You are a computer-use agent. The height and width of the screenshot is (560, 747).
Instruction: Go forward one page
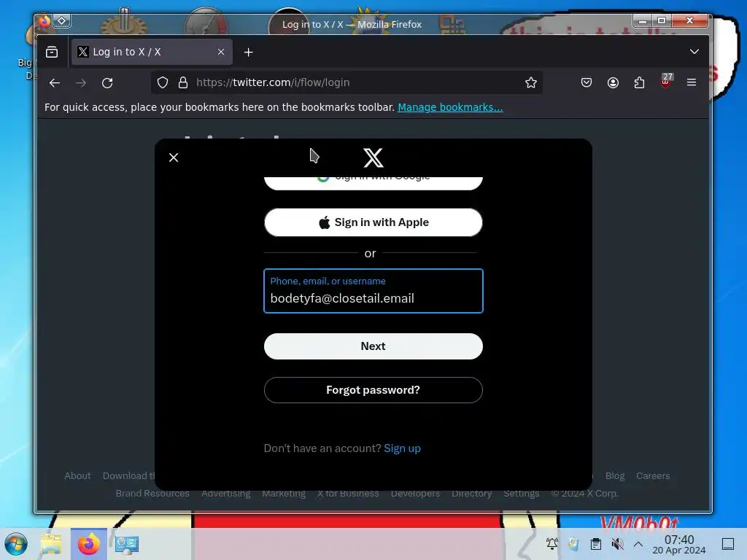pos(81,83)
